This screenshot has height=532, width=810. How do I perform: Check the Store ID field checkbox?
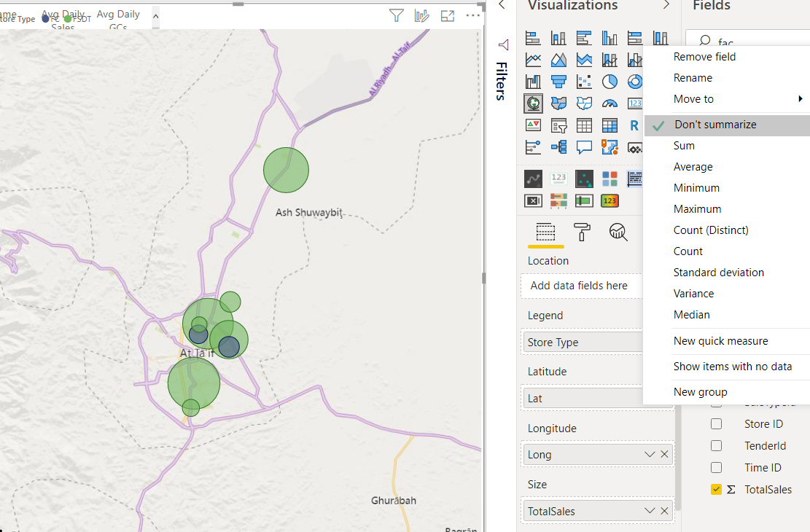coord(716,424)
